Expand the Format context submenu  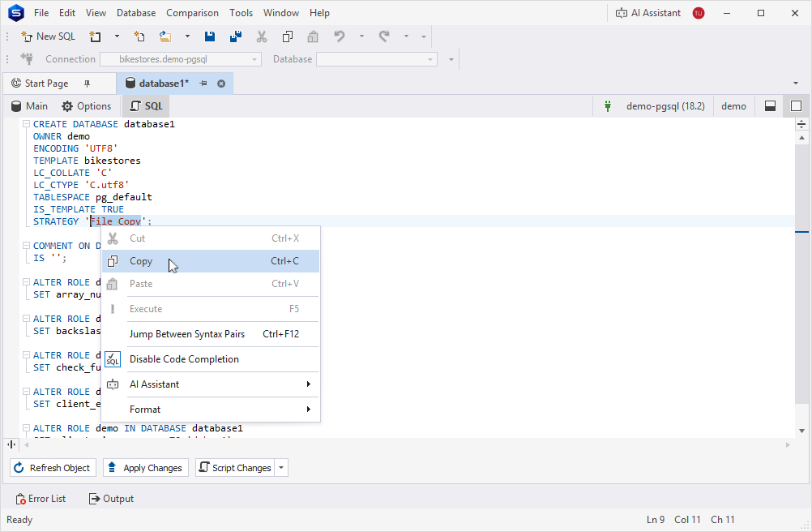tap(210, 410)
